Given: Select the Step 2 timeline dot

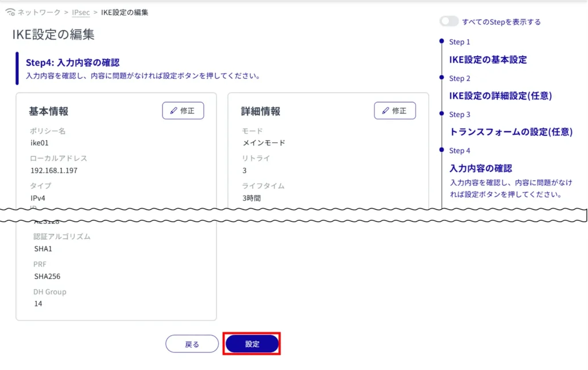Looking at the screenshot, I should [x=441, y=77].
